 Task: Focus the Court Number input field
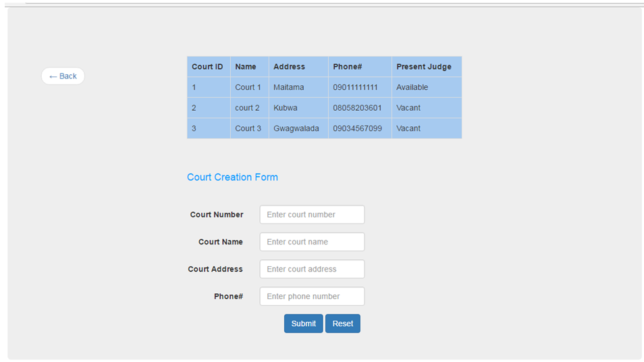[x=312, y=215]
